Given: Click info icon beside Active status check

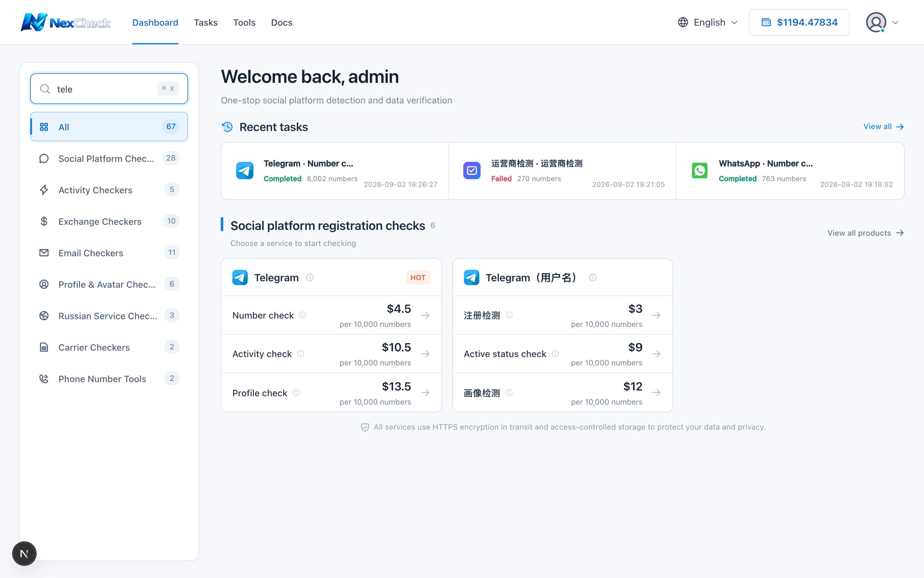Looking at the screenshot, I should click(x=555, y=354).
